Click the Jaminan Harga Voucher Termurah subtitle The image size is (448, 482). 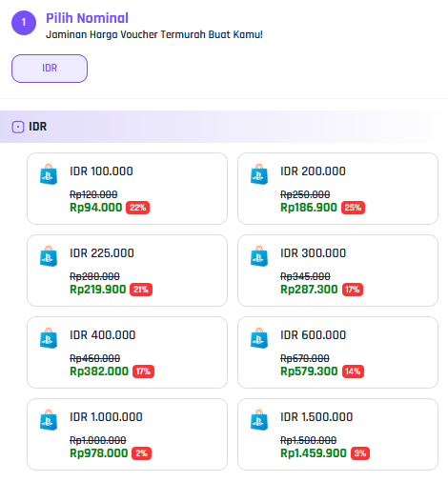pyautogui.click(x=154, y=34)
